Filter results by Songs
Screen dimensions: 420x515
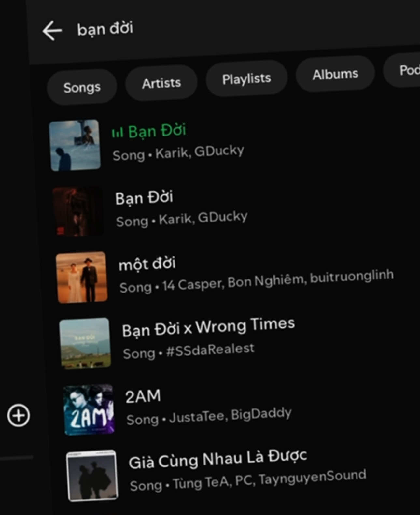[x=82, y=87]
